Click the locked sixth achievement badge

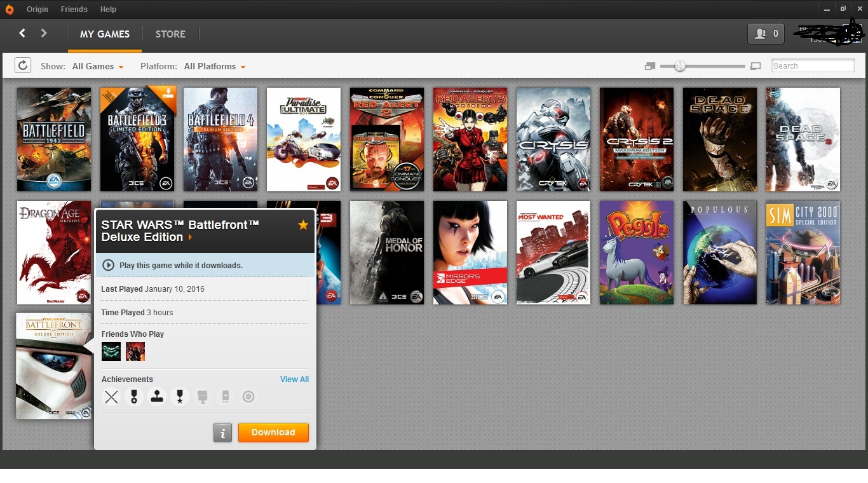tap(226, 397)
